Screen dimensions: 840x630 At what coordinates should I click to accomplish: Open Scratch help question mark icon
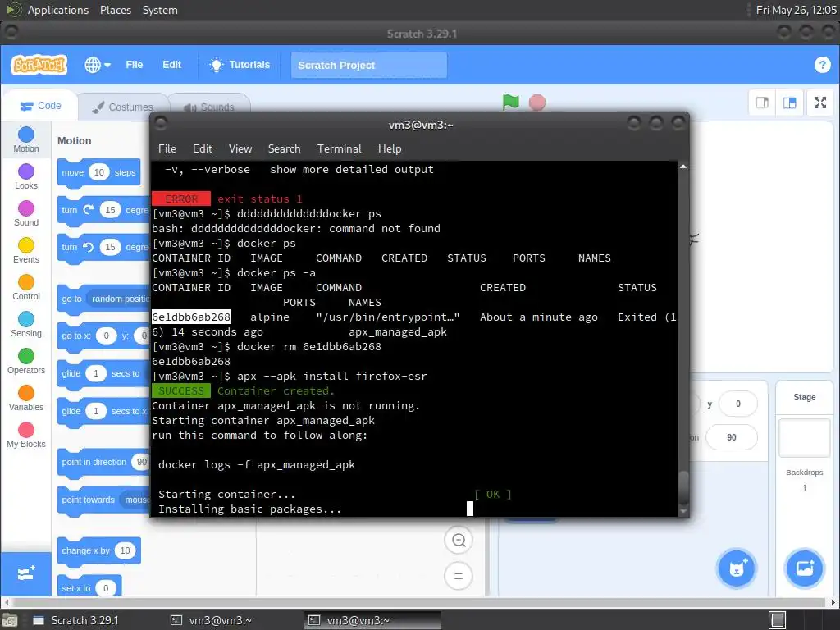pyautogui.click(x=822, y=65)
